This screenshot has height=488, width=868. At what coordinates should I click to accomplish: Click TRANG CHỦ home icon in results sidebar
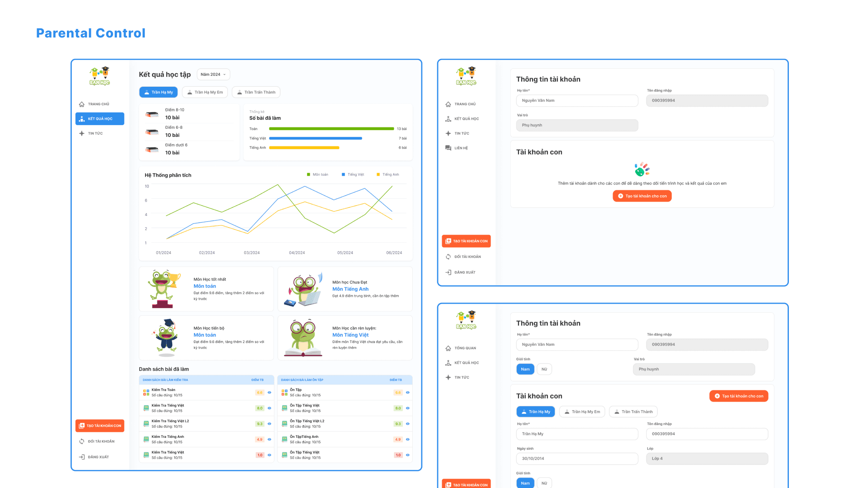coord(82,104)
